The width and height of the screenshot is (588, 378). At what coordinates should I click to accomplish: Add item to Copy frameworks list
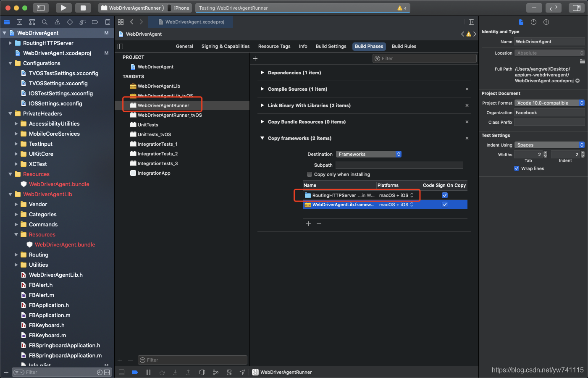tap(308, 223)
